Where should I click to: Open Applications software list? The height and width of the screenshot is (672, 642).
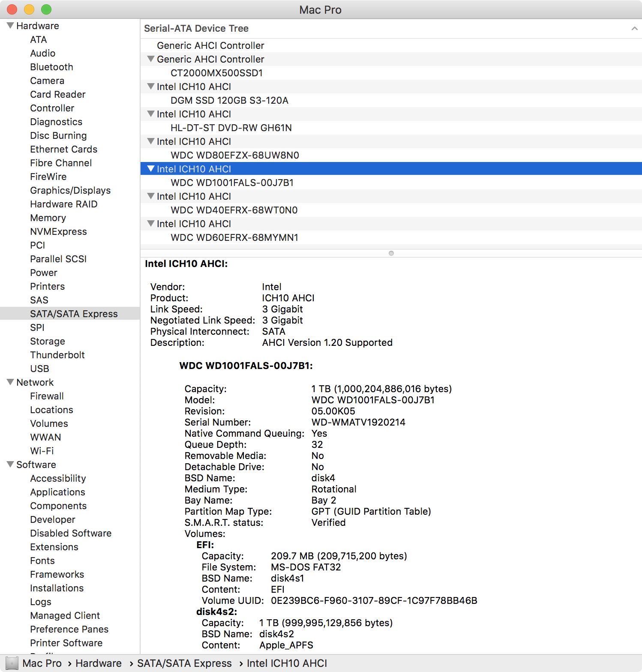click(58, 492)
